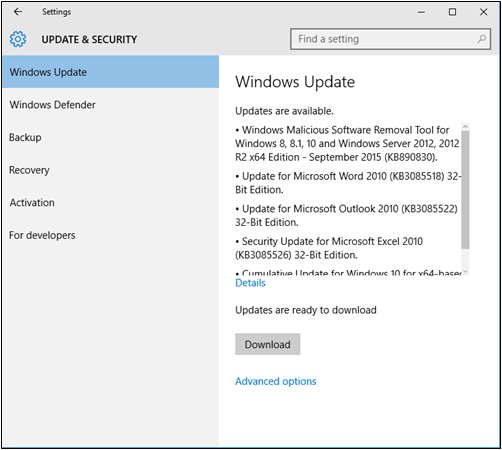
Task: Click the Windows Update page heading
Action: (x=295, y=82)
